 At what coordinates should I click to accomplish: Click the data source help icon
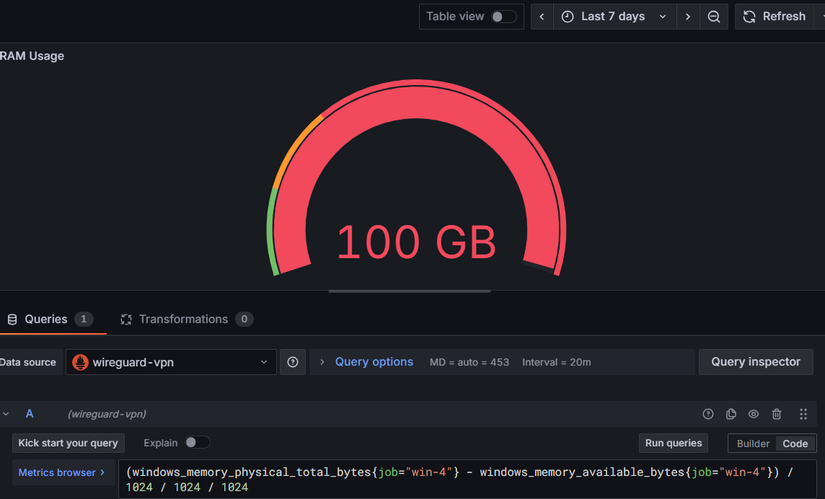coord(292,362)
